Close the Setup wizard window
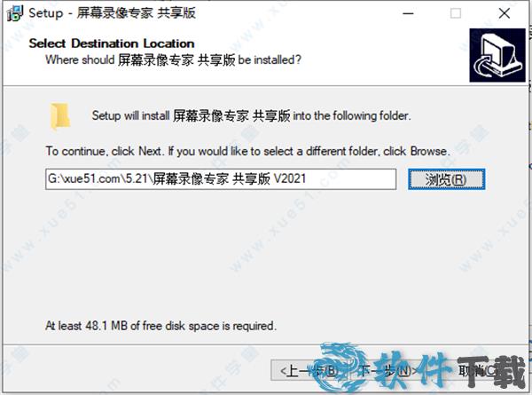Screen dimensions: 532x395 point(505,13)
